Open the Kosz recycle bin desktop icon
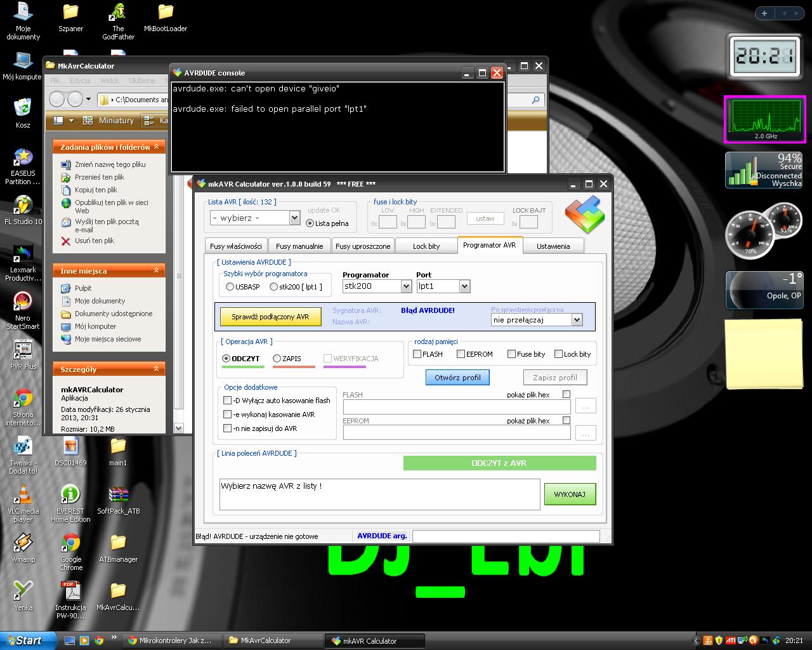812x650 pixels. coord(23,113)
